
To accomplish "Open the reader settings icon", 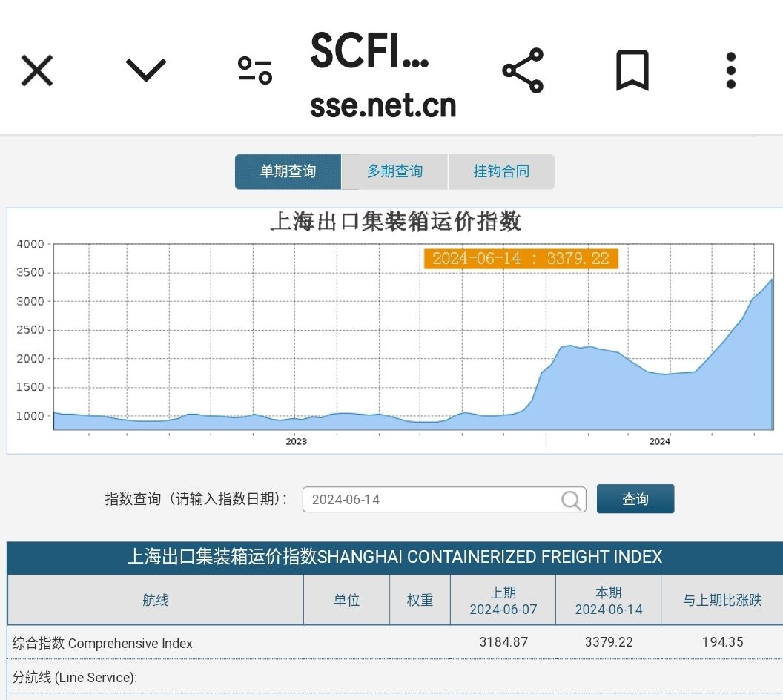I will tap(254, 70).
